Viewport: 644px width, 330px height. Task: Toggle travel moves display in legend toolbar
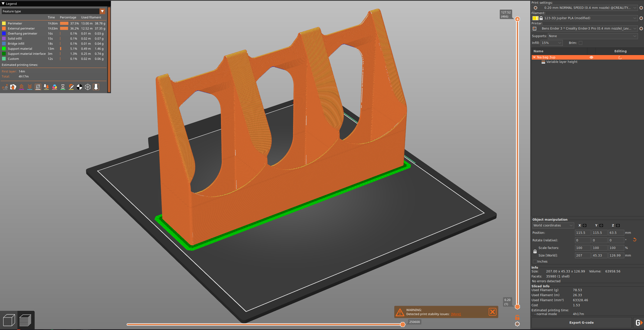click(5, 87)
